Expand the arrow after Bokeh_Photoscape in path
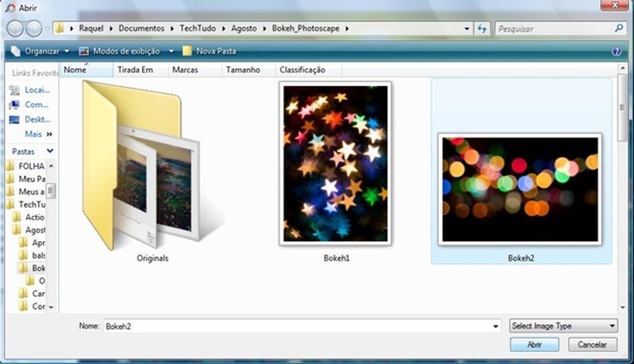Screen dimensions: 634x364 [x=347, y=29]
